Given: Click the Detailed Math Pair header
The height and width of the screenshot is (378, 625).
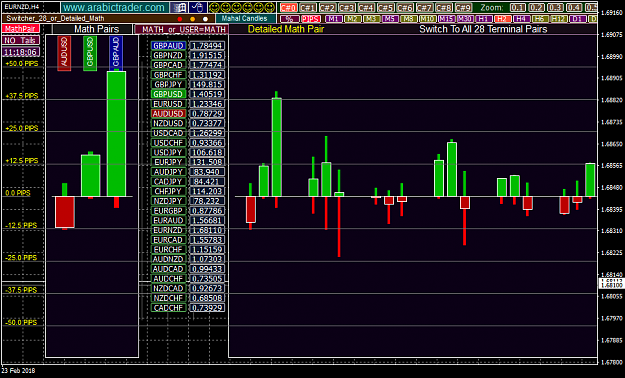Looking at the screenshot, I should (x=286, y=29).
